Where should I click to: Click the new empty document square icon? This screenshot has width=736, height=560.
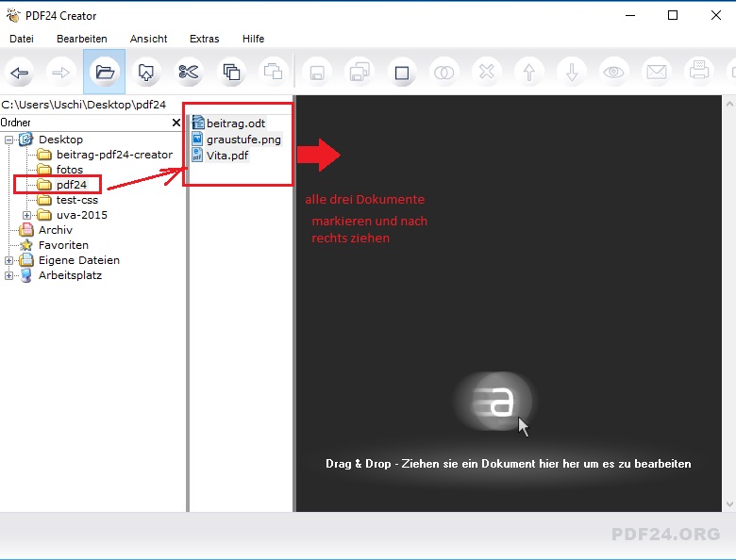[x=402, y=73]
